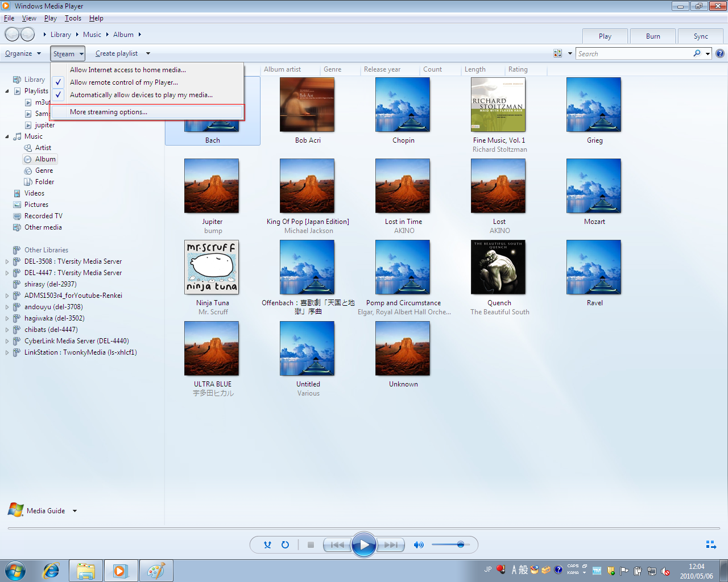Click the Other media icon in the sidebar
Viewport: 728px width, 582px height.
(x=17, y=227)
